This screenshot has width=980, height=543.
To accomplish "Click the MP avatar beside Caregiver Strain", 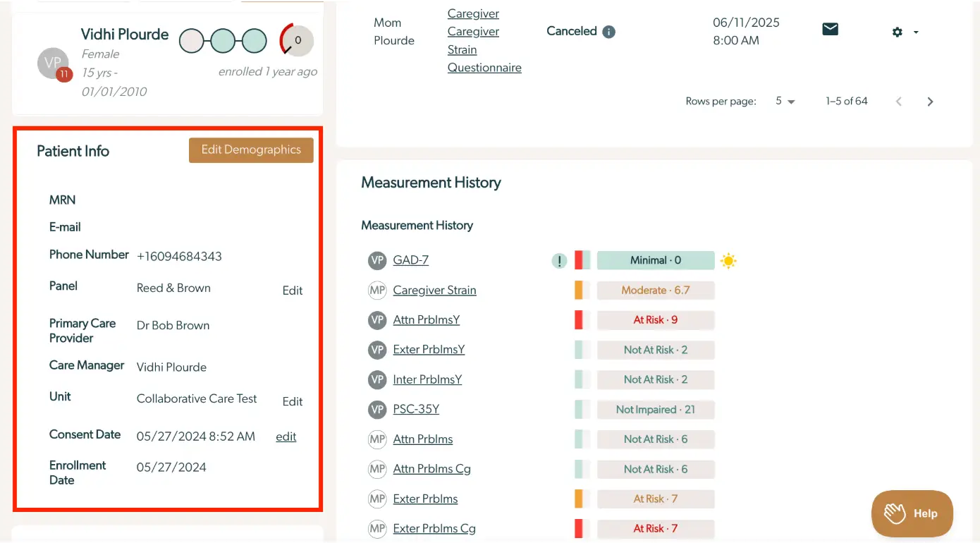I will point(376,290).
